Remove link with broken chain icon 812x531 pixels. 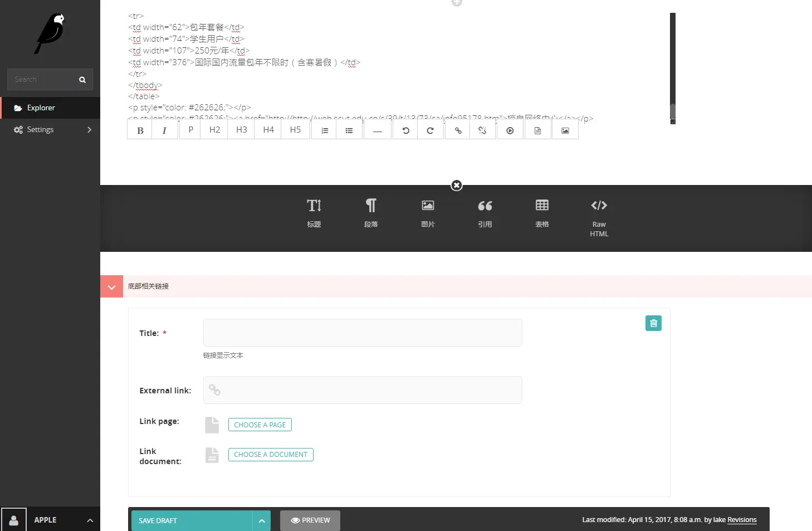482,130
